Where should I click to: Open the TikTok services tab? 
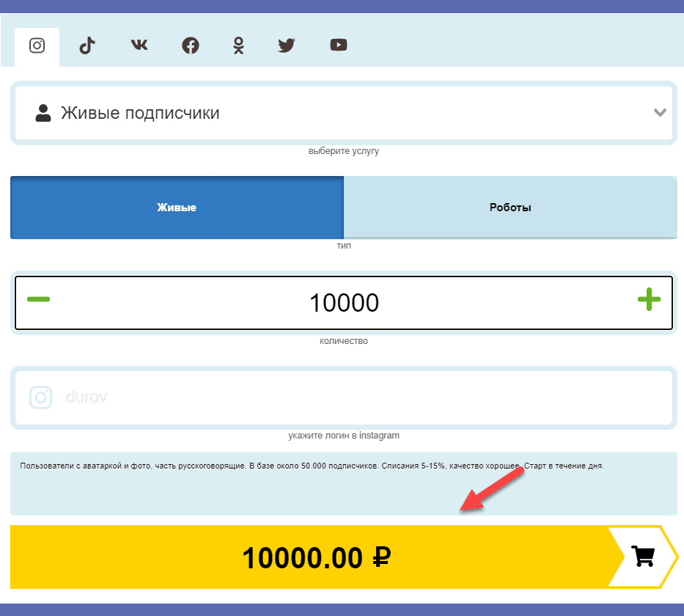coord(88,45)
